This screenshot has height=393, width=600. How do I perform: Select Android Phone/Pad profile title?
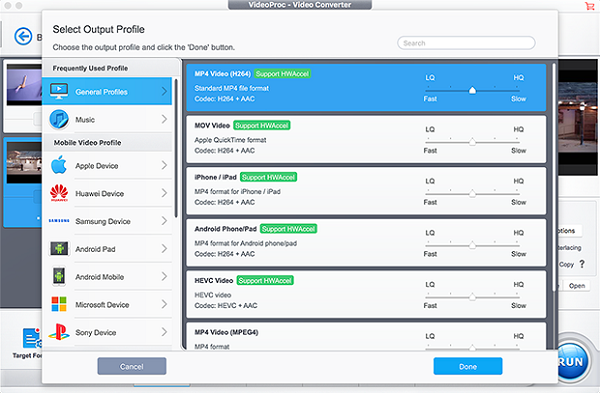(225, 229)
